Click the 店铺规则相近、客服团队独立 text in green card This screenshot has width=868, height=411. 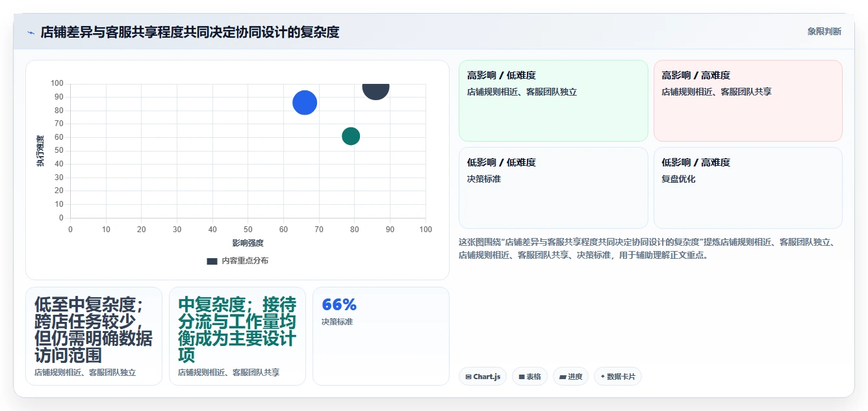(x=522, y=92)
